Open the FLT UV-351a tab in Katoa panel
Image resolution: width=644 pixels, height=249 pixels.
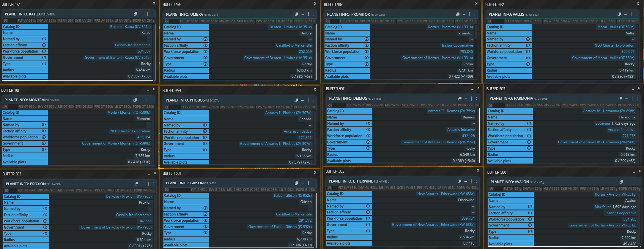point(27,21)
